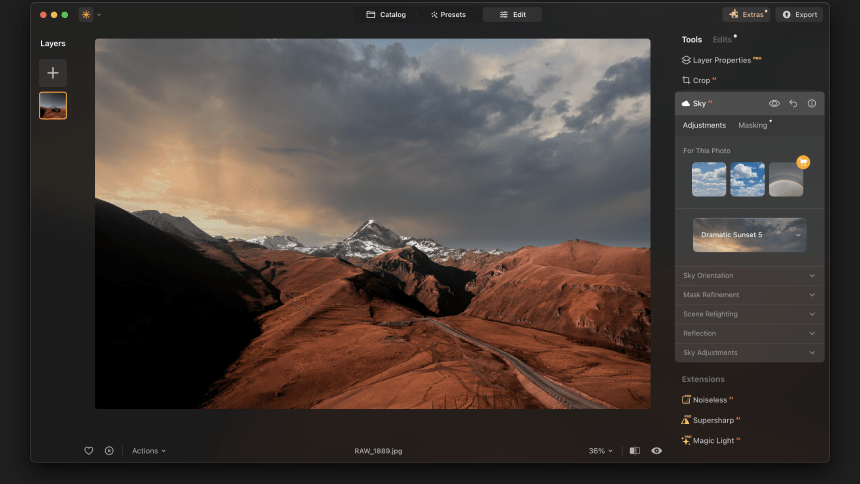
Task: Select the Crop tool
Action: click(699, 80)
